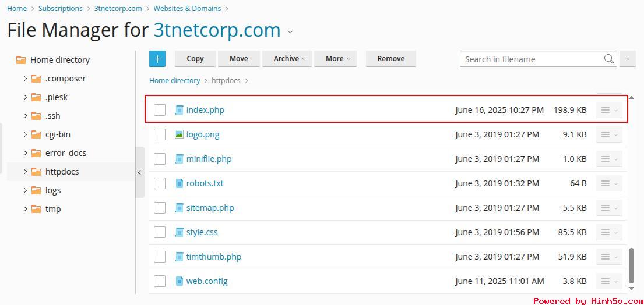Click the Home directory path link
The width and height of the screenshot is (644, 305).
[175, 81]
